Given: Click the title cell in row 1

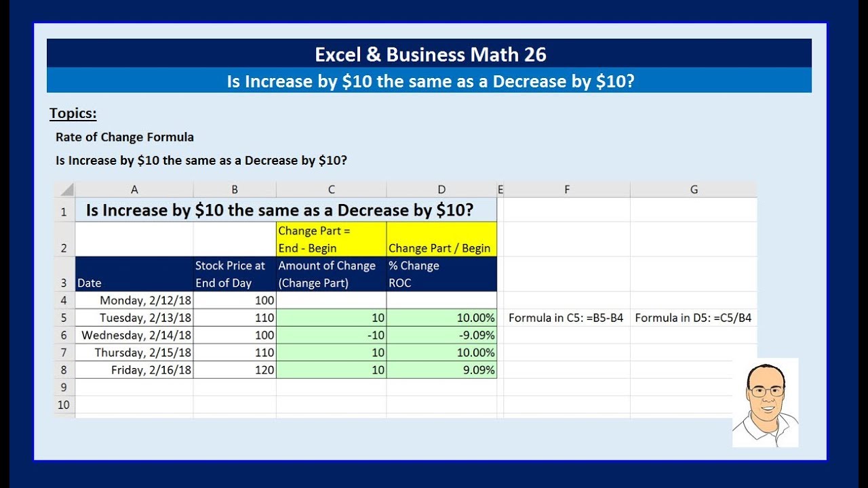Looking at the screenshot, I should [285, 210].
